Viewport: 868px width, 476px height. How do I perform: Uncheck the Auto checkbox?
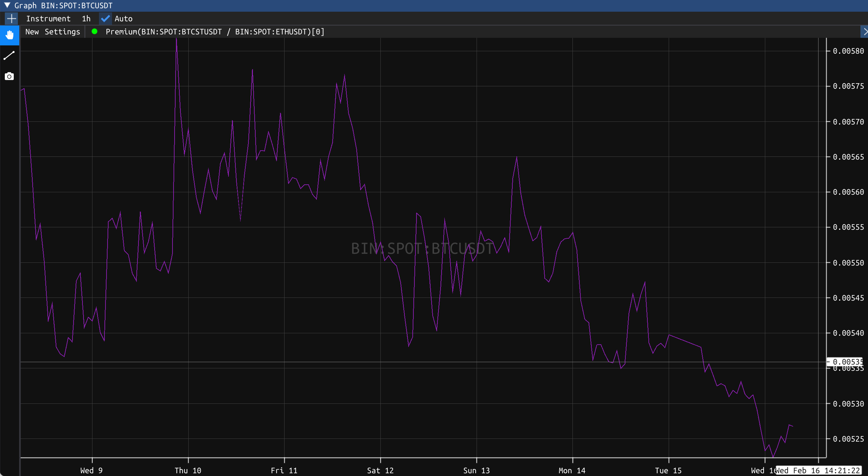pyautogui.click(x=105, y=19)
